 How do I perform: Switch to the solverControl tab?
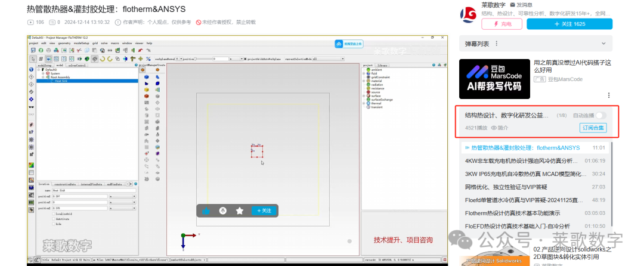(x=77, y=65)
